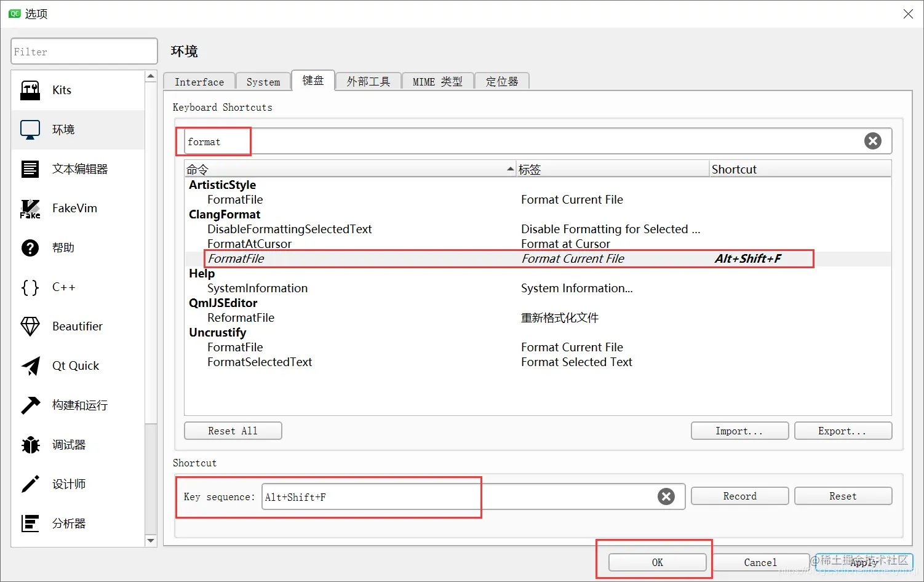Open the 文本编辑器 icon

tap(30, 169)
